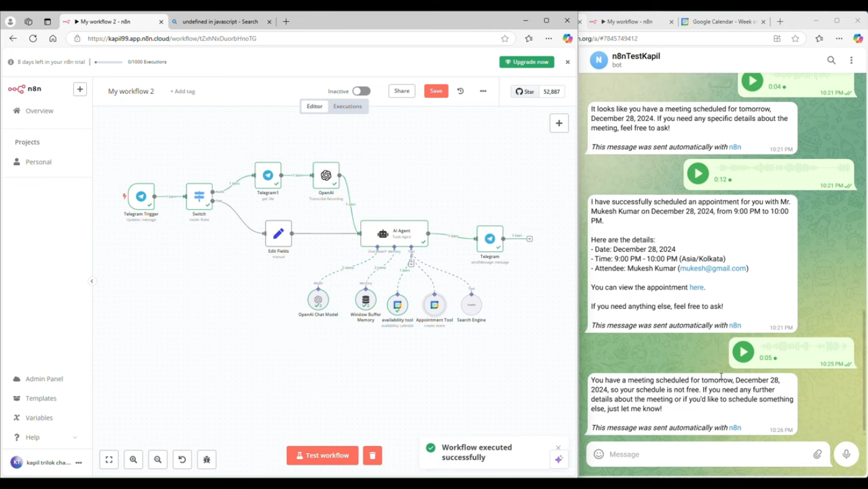Open the workflow three-dots menu
868x489 pixels.
(483, 91)
